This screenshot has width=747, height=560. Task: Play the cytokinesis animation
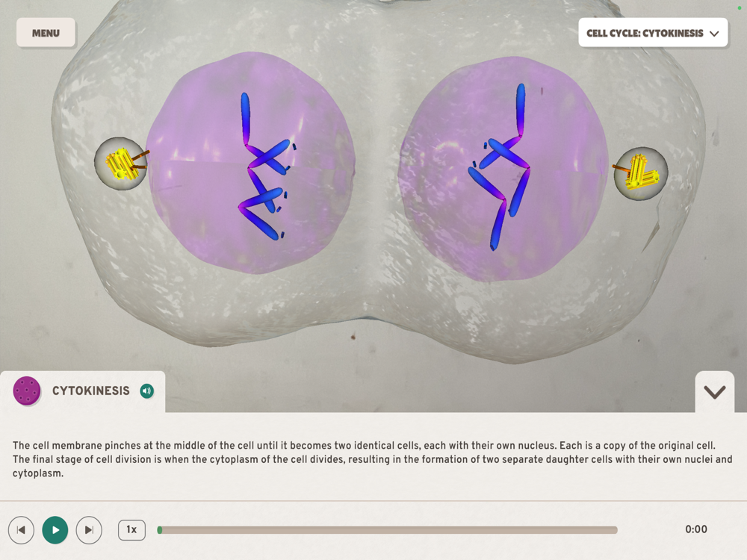tap(55, 530)
